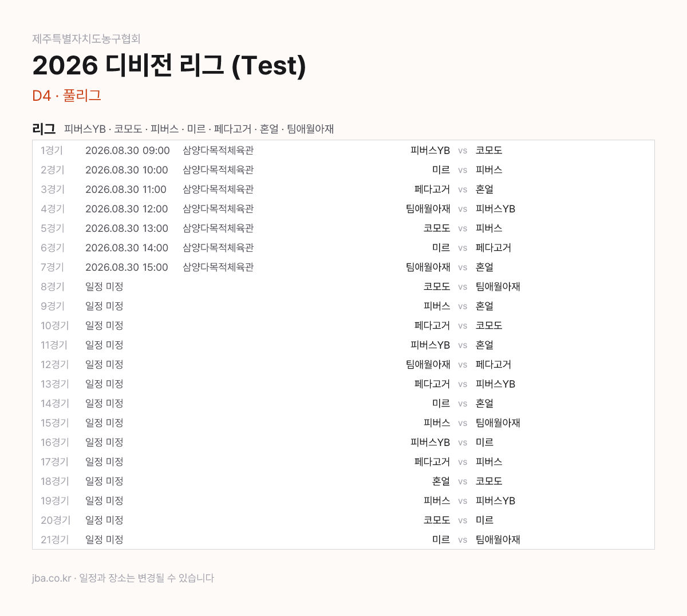
Task: Click the 2026 디비전 리그 (Test) title
Action: [x=169, y=66]
